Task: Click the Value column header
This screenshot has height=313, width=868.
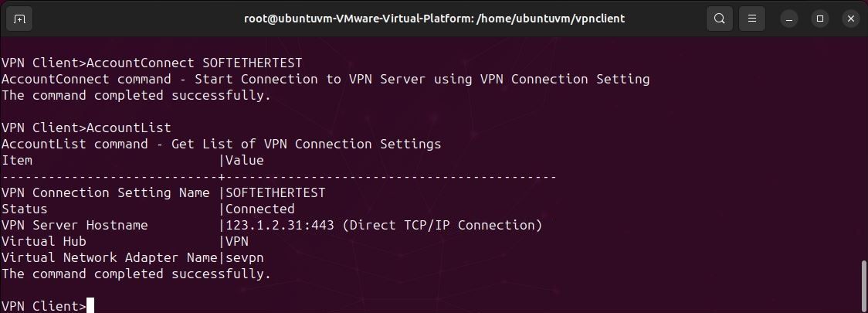Action: click(x=245, y=160)
